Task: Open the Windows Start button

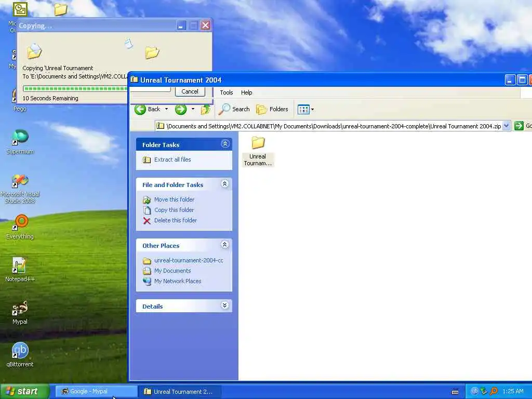Action: 25,391
